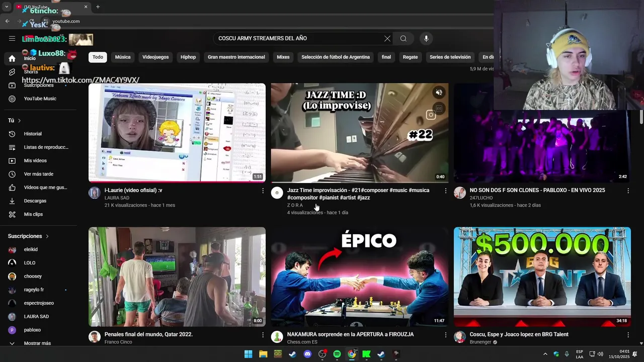Select the Gran maestro internacional chip

pos(236,57)
